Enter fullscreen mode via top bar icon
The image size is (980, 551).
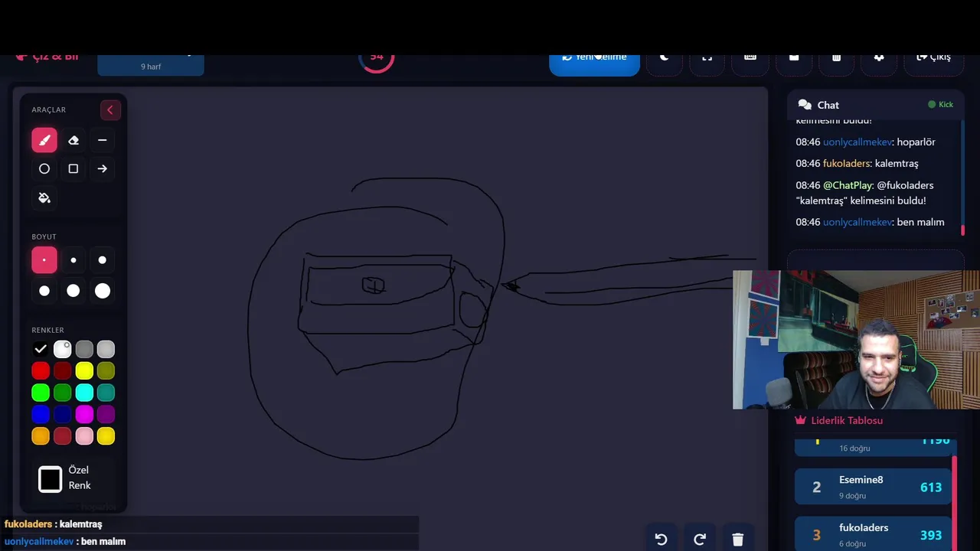tap(707, 64)
